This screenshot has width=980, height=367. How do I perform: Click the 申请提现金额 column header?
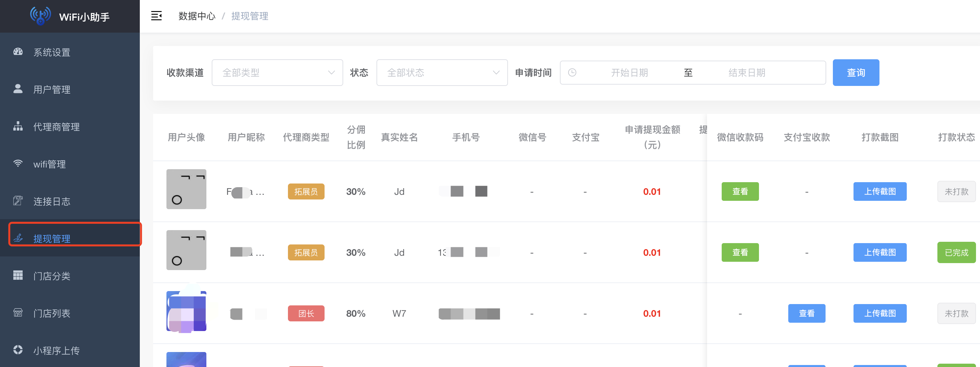[652, 137]
